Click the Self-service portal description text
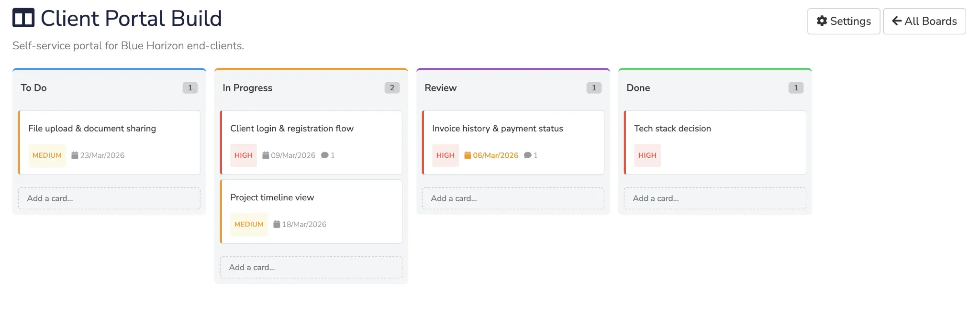 tap(128, 45)
